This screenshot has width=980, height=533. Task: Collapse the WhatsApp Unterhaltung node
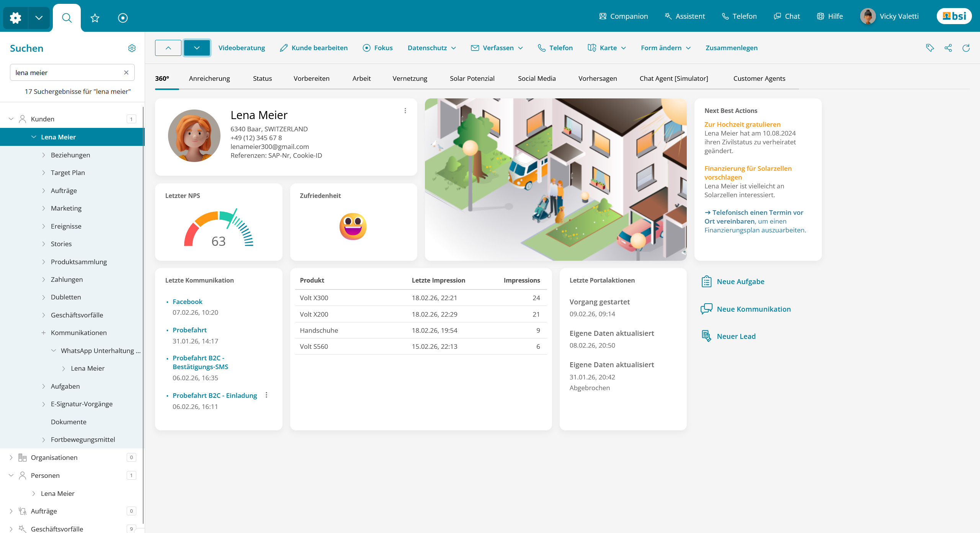coord(54,351)
